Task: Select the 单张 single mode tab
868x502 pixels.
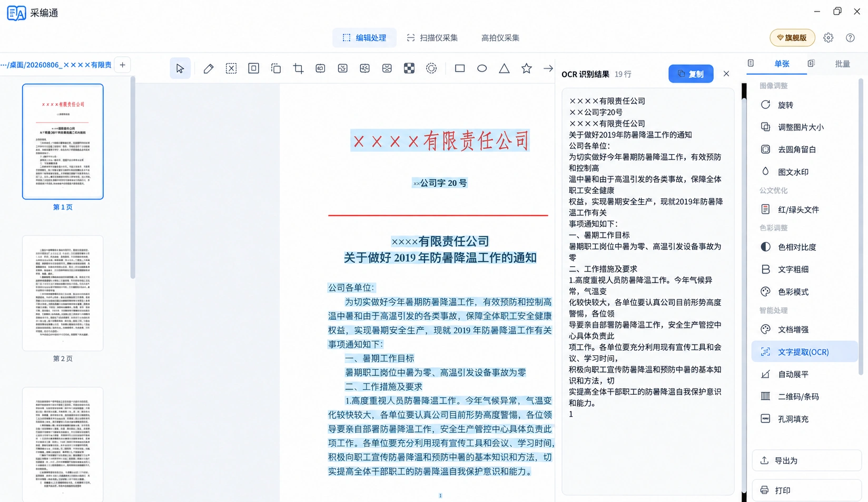Action: (x=782, y=64)
